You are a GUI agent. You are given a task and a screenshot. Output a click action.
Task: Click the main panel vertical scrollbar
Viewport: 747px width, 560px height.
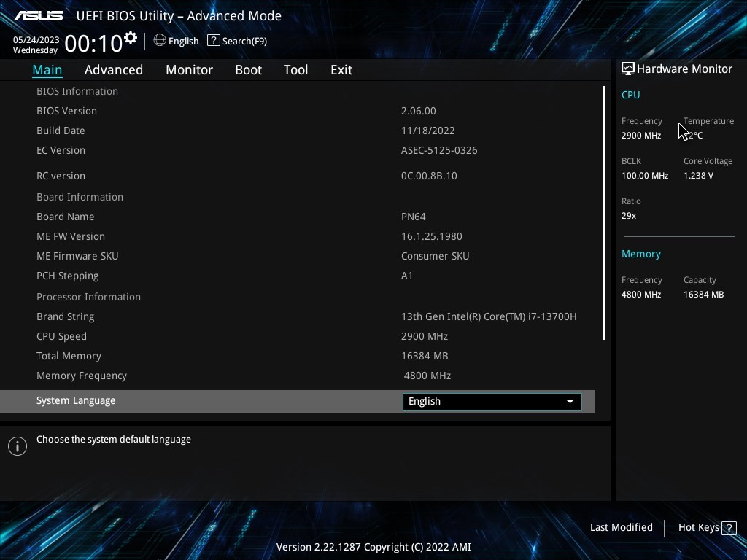[604, 213]
